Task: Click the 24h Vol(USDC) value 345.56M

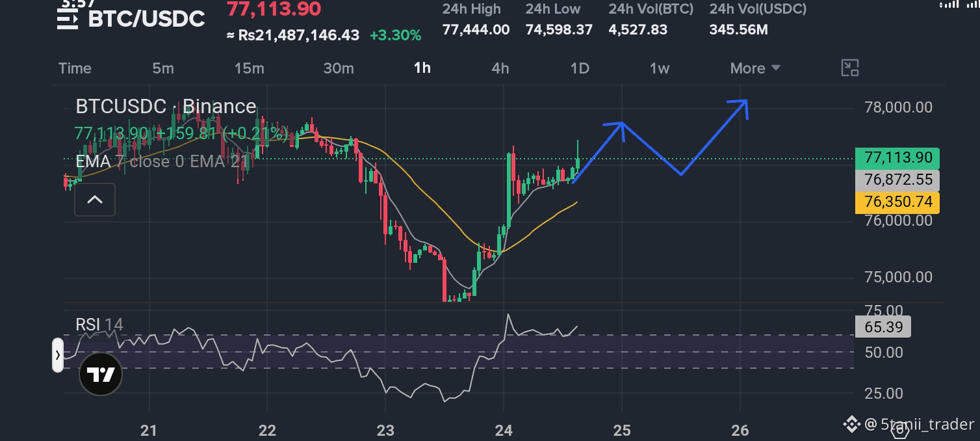Action: coord(739,29)
